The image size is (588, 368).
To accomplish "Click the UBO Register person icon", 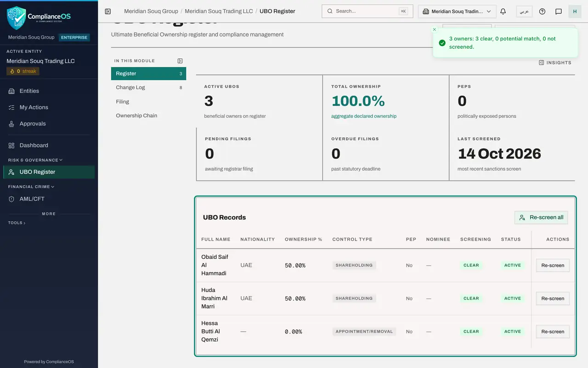I will tap(11, 172).
